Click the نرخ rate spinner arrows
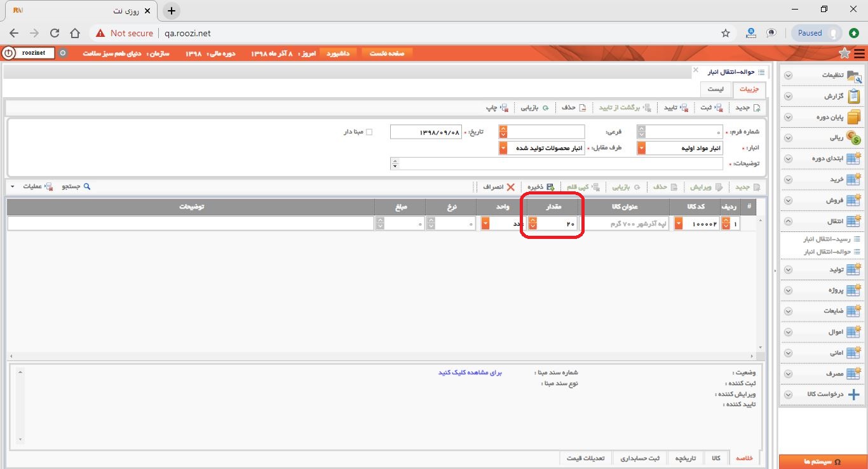Viewport: 868px width, 469px height. [x=431, y=224]
